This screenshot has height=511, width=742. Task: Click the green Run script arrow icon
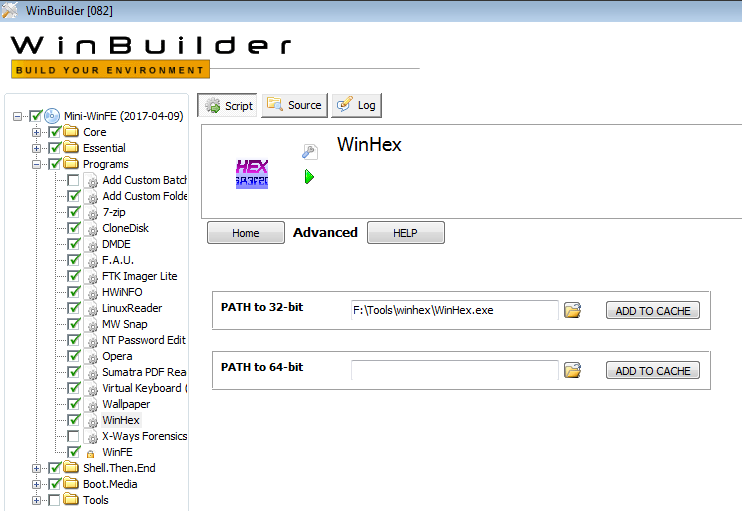310,177
